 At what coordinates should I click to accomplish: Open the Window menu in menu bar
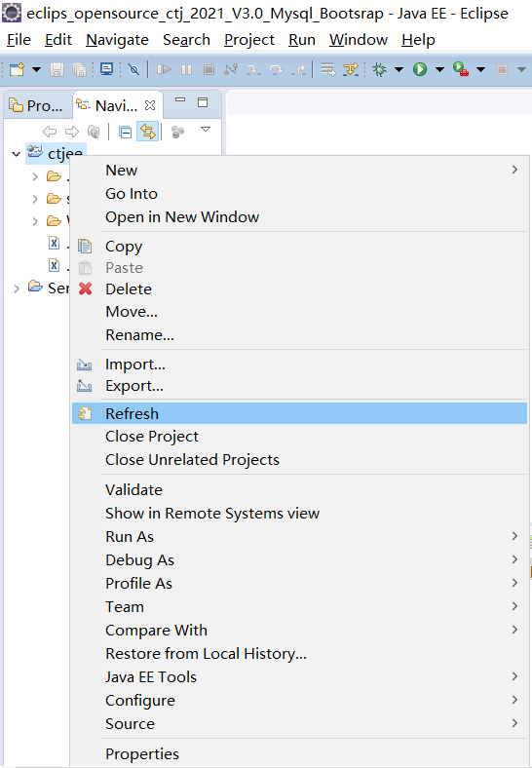359,40
